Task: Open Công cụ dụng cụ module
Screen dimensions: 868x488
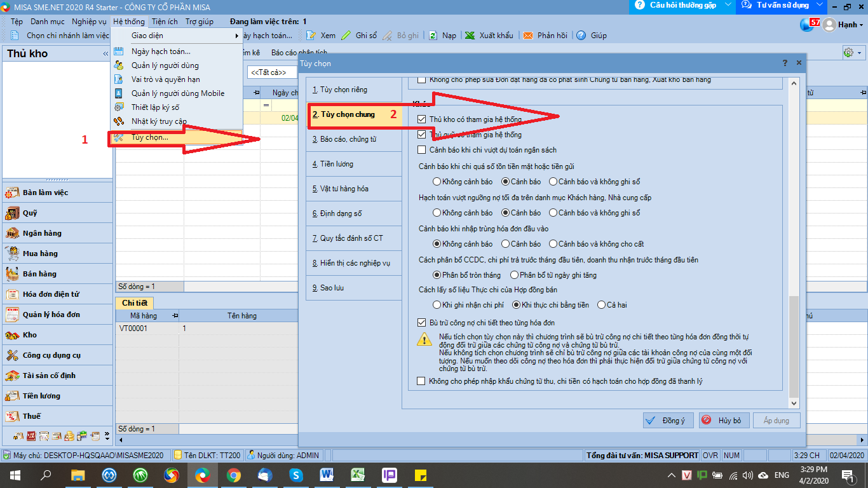Action: click(x=57, y=355)
